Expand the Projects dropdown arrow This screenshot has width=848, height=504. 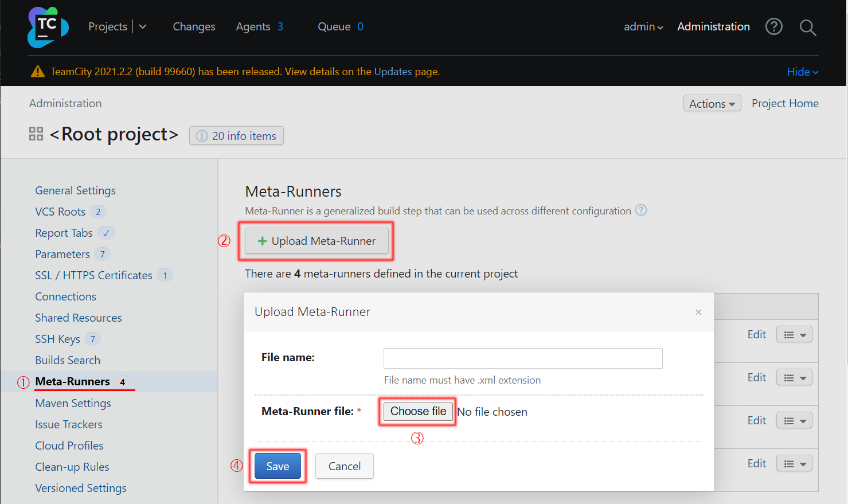click(143, 27)
